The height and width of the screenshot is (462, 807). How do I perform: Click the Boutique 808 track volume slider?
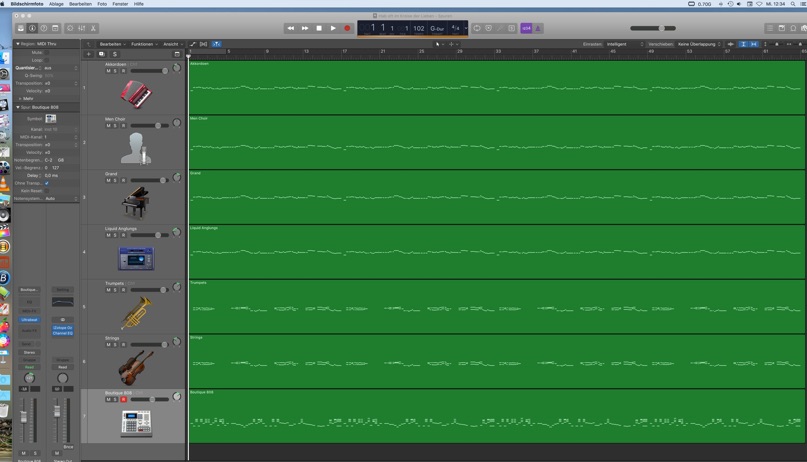pos(149,399)
